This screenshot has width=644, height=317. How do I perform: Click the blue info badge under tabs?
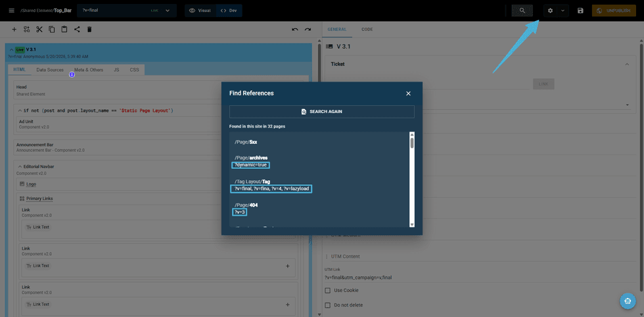pyautogui.click(x=72, y=75)
